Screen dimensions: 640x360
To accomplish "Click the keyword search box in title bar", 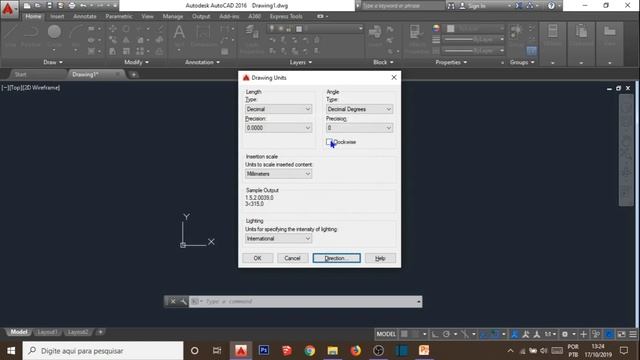I will pos(402,6).
